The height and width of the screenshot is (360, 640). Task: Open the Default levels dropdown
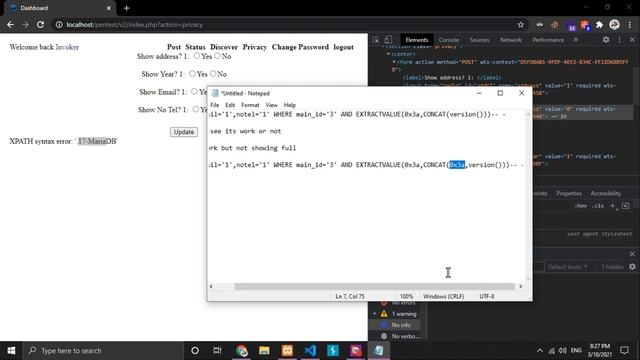click(x=568, y=267)
